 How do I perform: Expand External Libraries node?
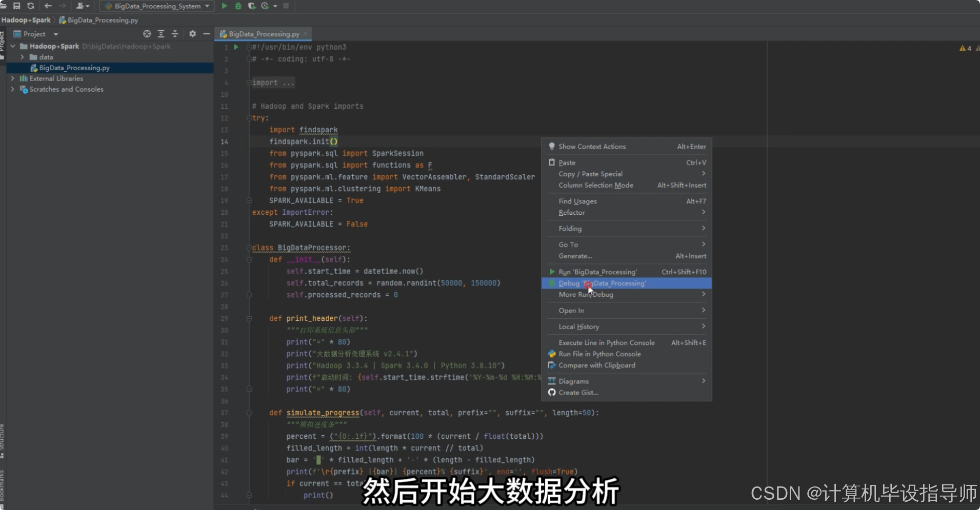(13, 78)
